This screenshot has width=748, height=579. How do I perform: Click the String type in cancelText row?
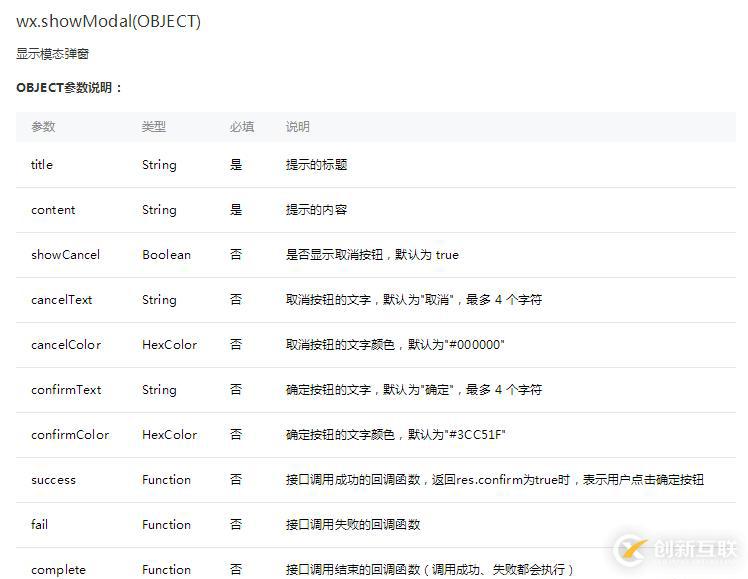[159, 300]
